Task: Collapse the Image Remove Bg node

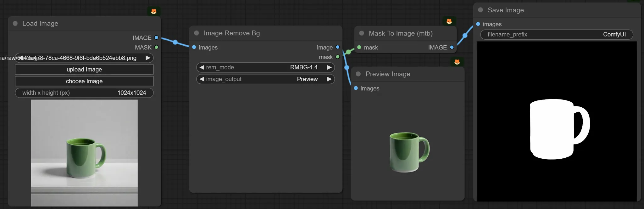Action: click(197, 33)
